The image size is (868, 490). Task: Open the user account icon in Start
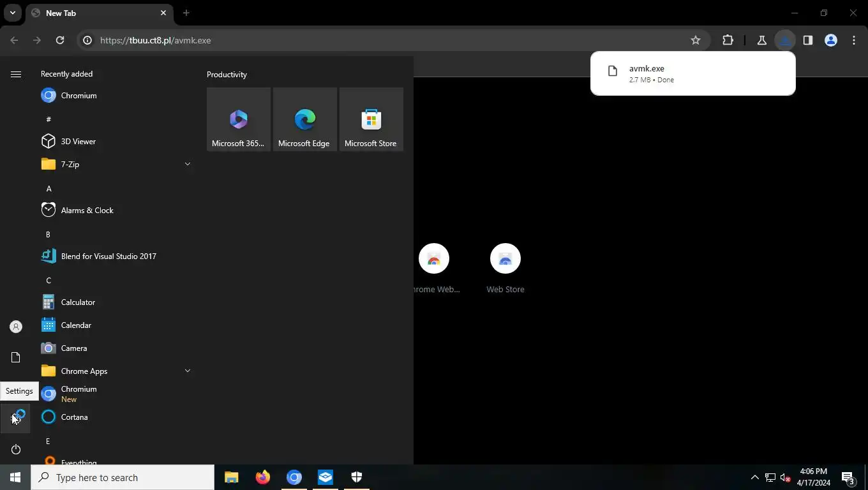coord(16,327)
